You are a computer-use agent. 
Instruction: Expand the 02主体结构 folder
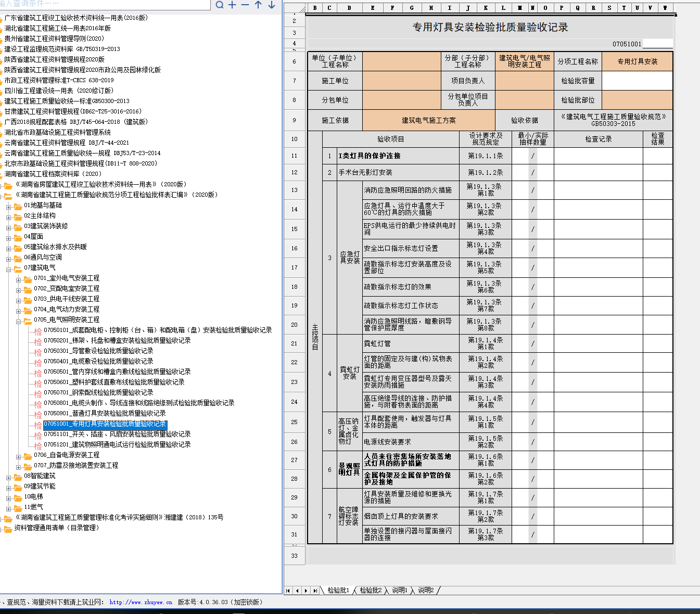pyautogui.click(x=8, y=217)
